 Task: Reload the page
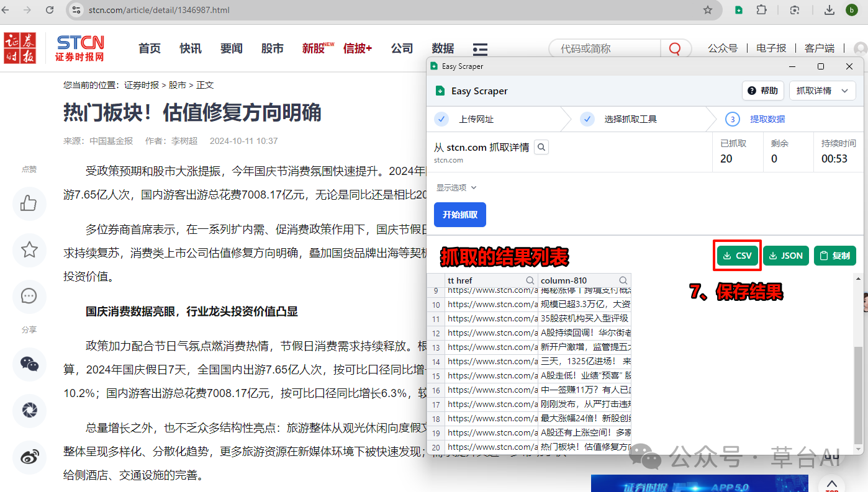(50, 10)
